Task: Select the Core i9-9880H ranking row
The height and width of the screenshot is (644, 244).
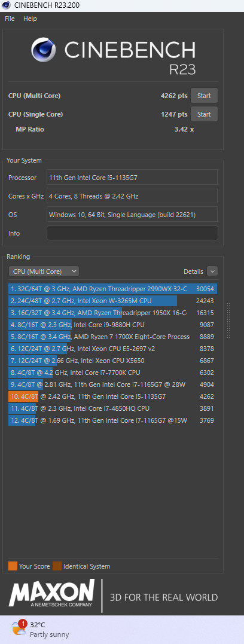Action: pos(112,325)
